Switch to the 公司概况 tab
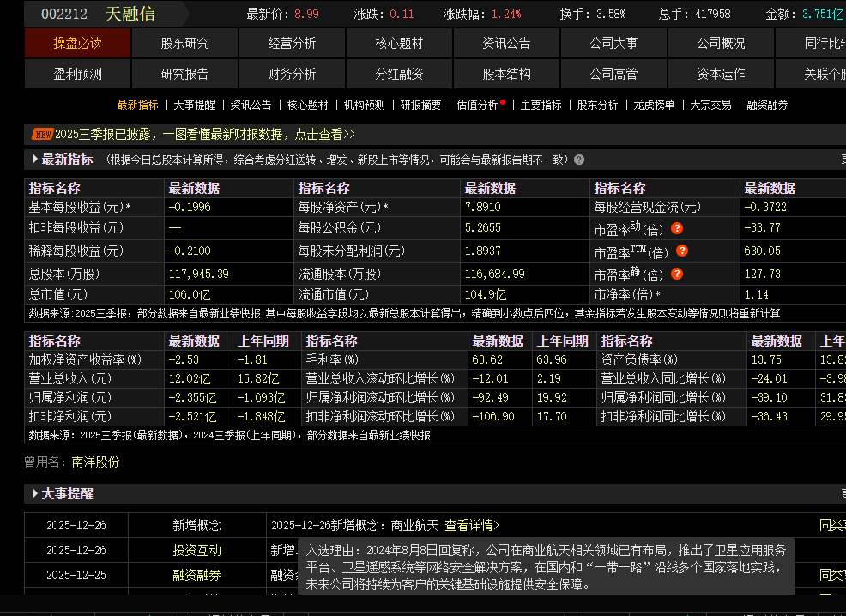This screenshot has height=616, width=846. (721, 43)
